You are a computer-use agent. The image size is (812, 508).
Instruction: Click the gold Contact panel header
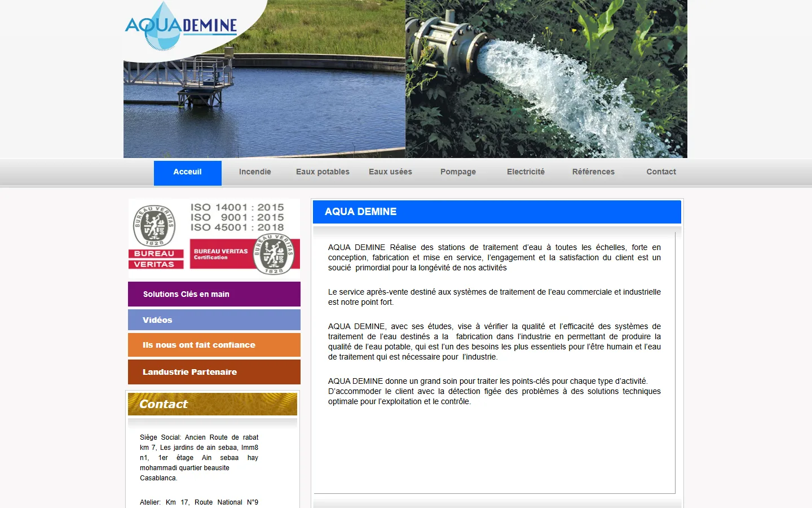[213, 404]
